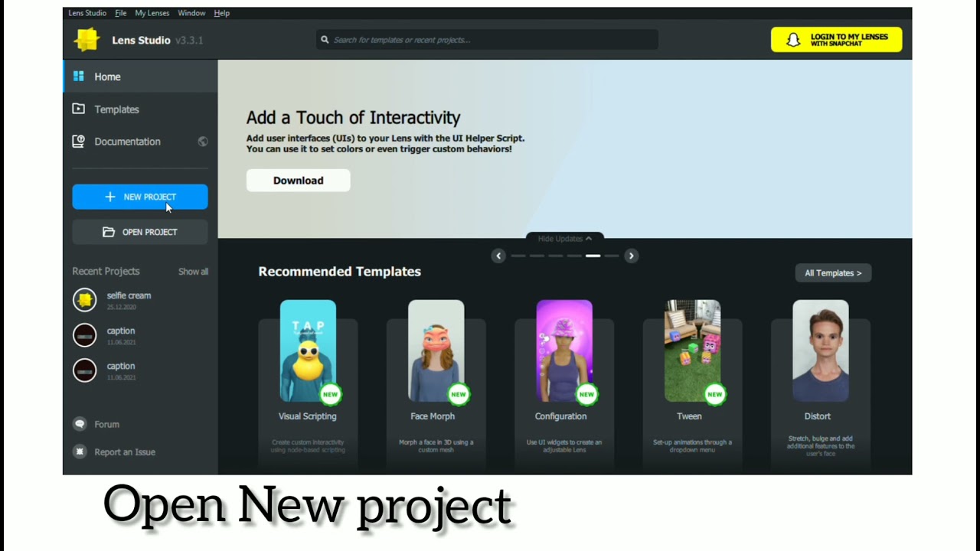980x551 pixels.
Task: Open the Help menu
Action: (x=222, y=13)
